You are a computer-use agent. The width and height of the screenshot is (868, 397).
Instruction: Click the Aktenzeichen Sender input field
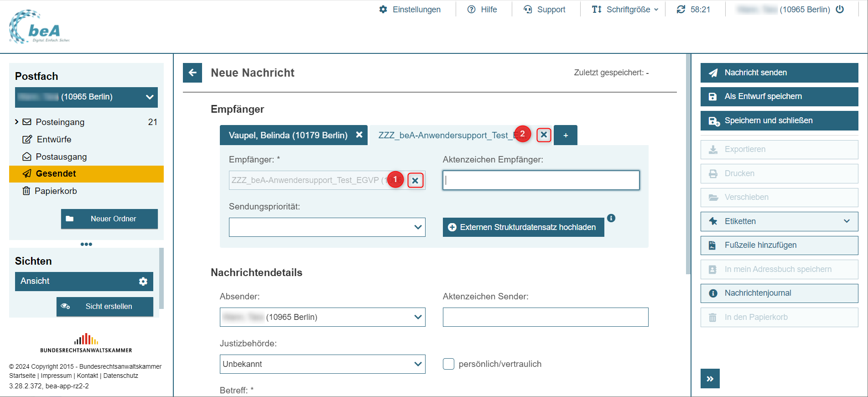click(x=545, y=317)
